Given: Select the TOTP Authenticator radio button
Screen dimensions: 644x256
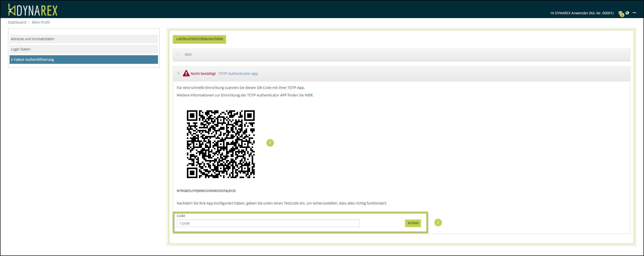Looking at the screenshot, I should coord(178,73).
